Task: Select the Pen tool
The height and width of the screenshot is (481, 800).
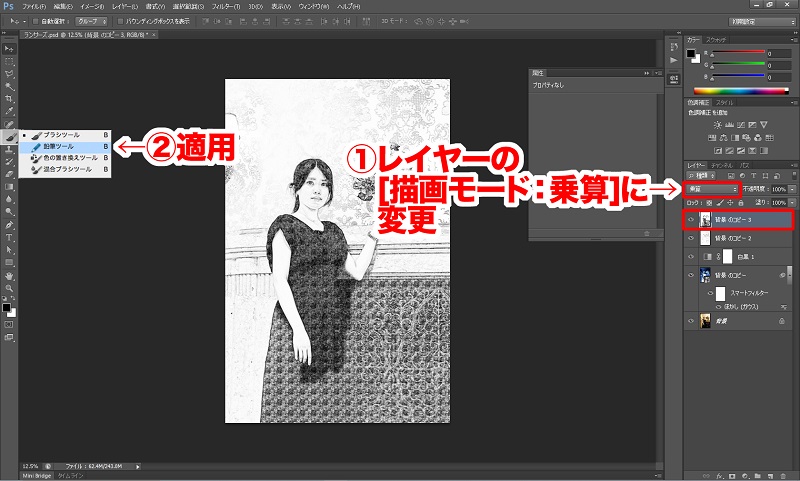Action: coord(9,225)
